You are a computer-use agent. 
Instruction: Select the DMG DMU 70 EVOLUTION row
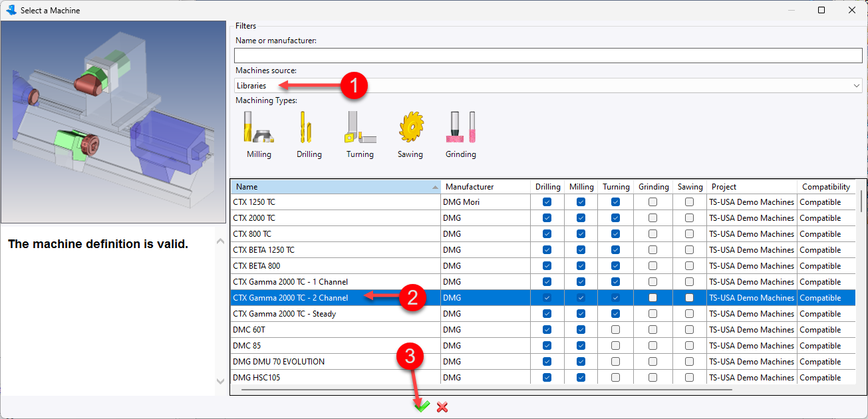click(543, 362)
